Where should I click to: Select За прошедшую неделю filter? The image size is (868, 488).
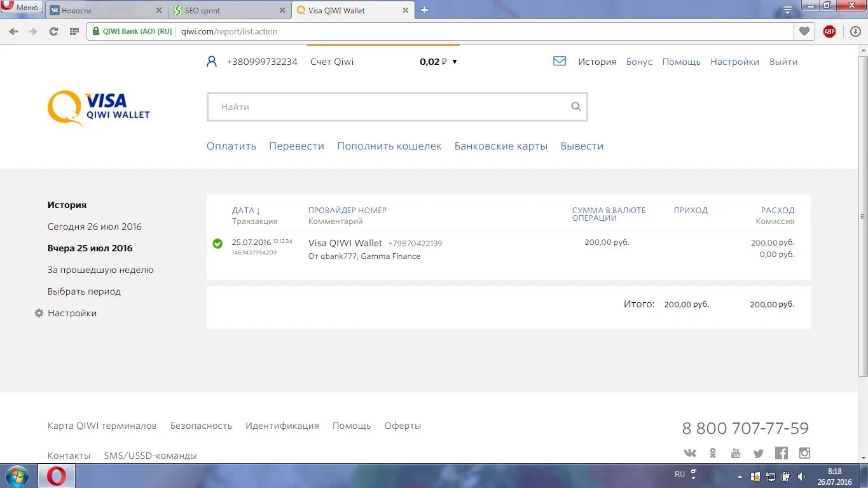tap(100, 270)
